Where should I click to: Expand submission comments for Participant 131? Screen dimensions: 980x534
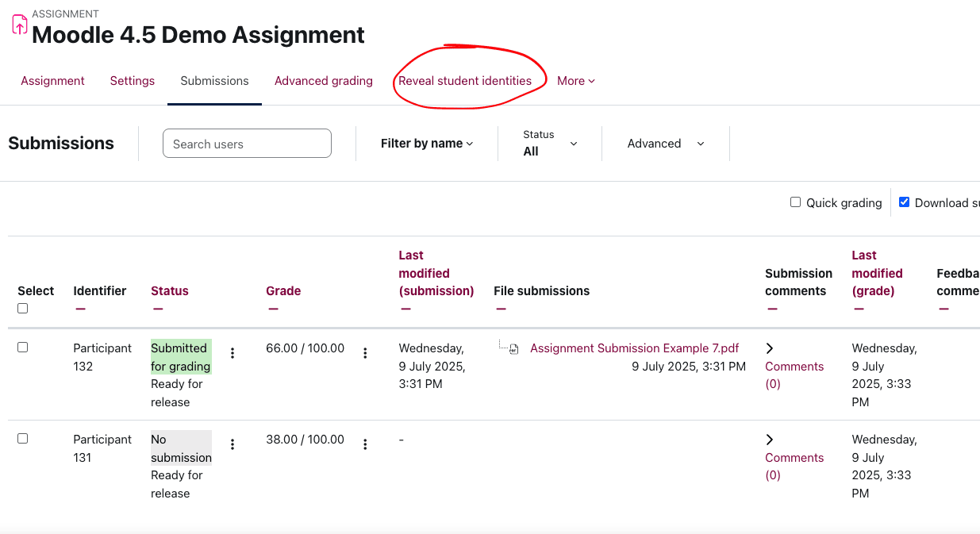pos(770,440)
